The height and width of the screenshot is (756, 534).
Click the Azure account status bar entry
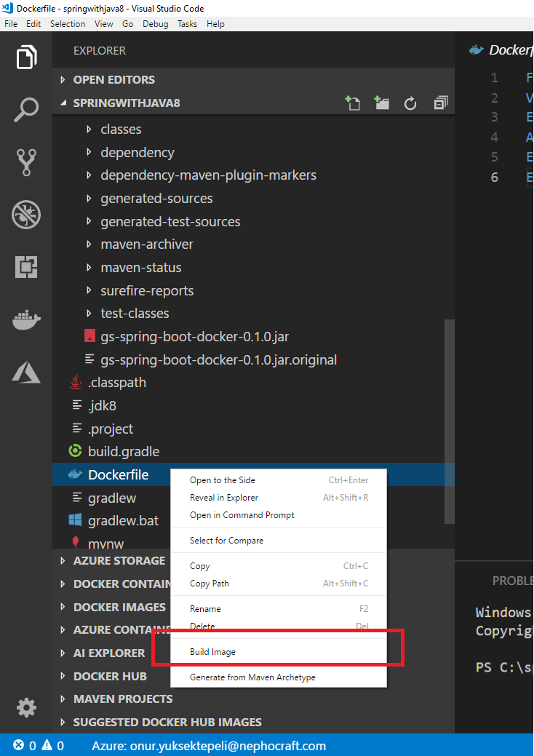[209, 745]
